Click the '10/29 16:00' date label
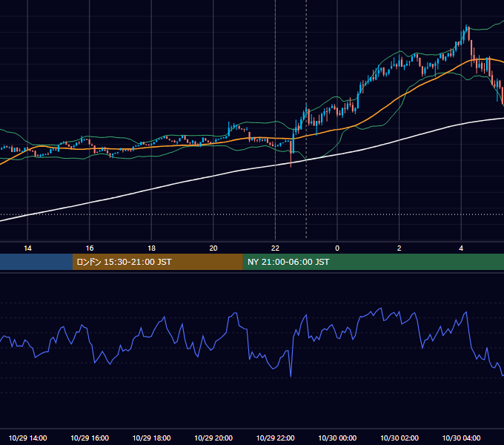Image resolution: width=504 pixels, height=445 pixels. coord(90,438)
